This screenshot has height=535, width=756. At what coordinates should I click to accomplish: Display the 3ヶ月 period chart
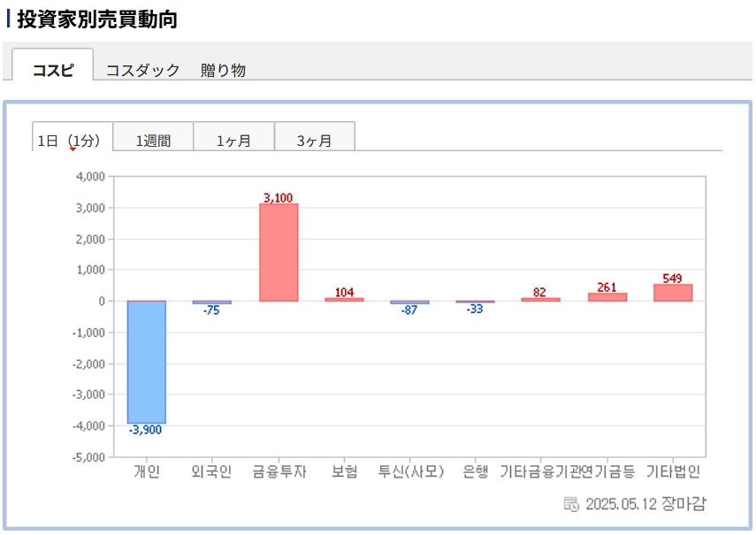click(314, 140)
